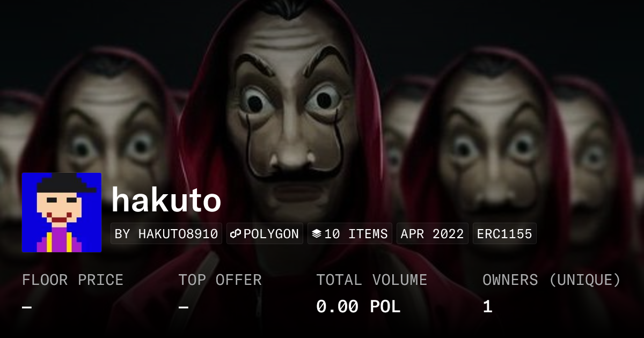Click the Polygon chain link icon

pyautogui.click(x=236, y=234)
